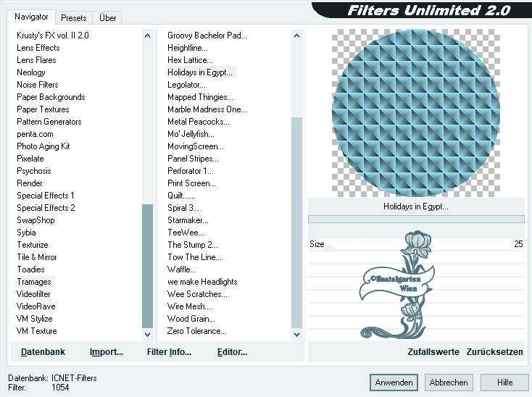Select Krusty's FX vol. II 2.0 category
Image resolution: width=532 pixels, height=397 pixels.
coord(53,35)
